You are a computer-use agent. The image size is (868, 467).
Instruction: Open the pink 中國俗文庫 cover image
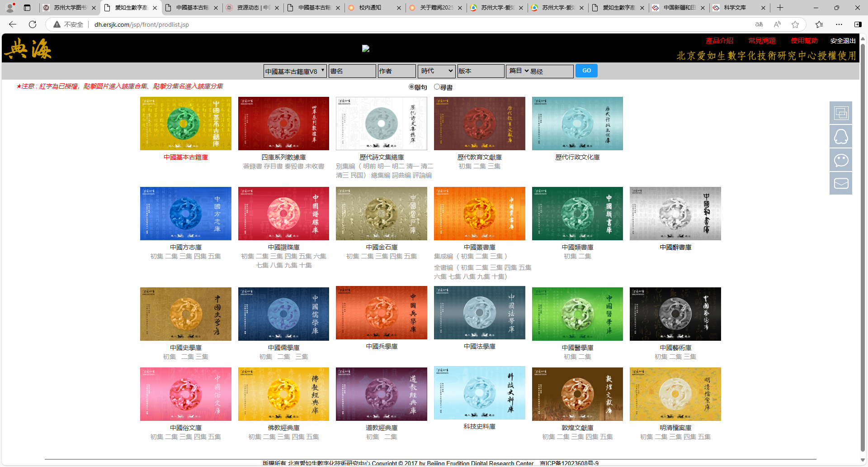186,394
